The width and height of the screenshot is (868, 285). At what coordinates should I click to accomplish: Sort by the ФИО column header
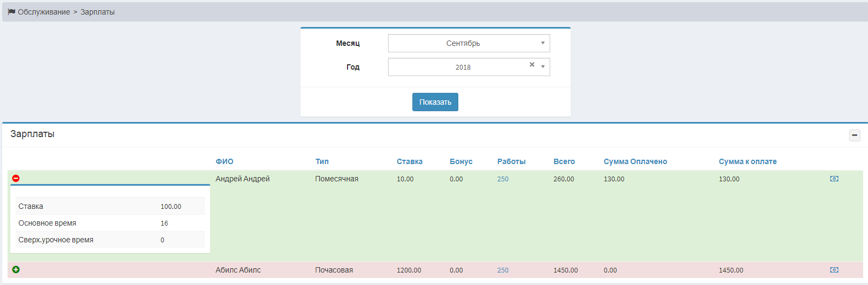(224, 161)
